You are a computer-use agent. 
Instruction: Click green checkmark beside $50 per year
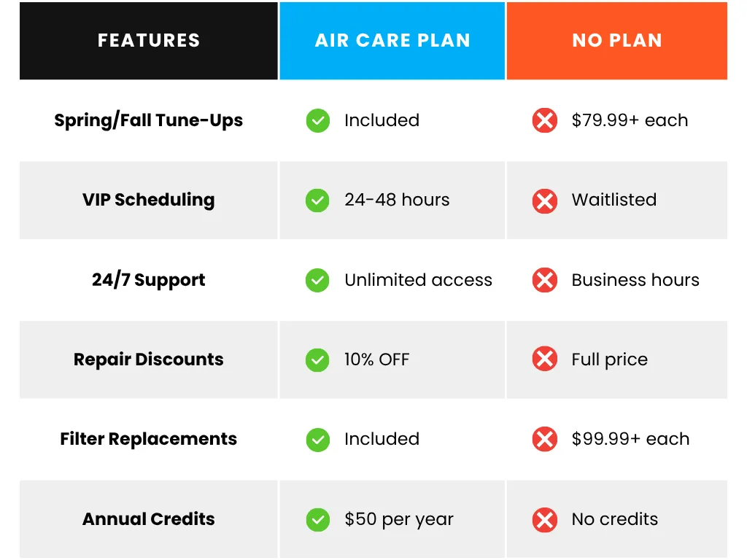(x=317, y=519)
